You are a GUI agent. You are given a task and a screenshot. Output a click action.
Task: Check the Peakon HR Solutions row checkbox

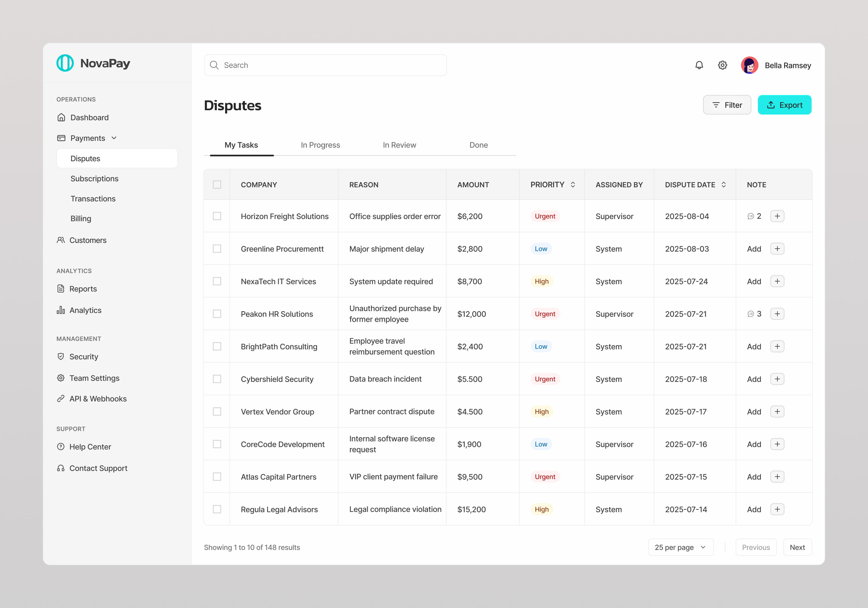pos(217,314)
